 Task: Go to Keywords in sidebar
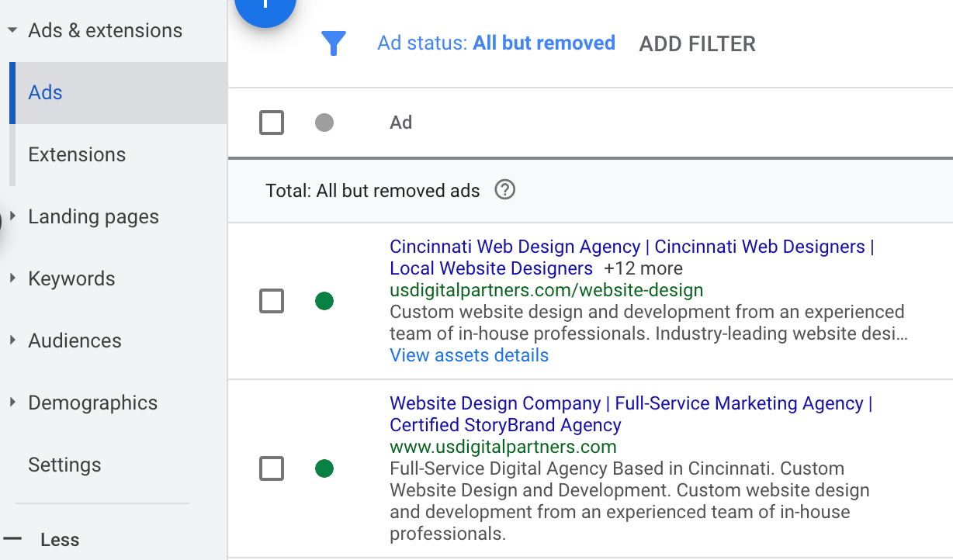(x=71, y=278)
